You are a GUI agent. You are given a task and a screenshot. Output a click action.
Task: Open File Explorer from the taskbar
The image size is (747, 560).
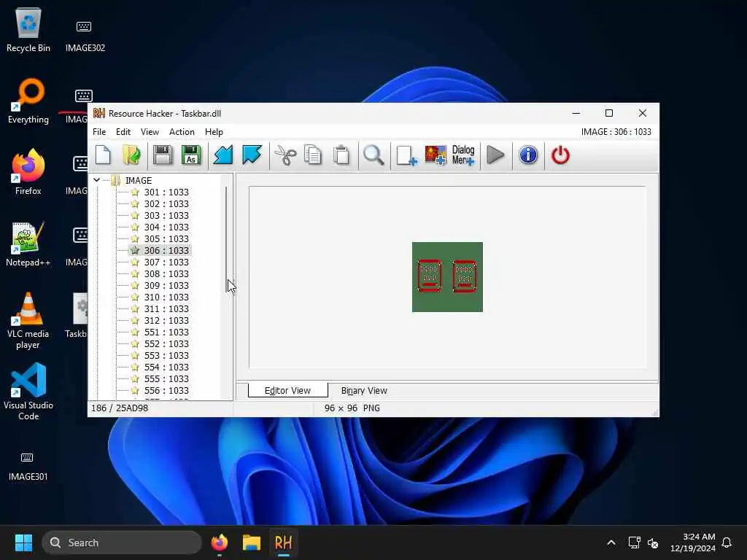[x=251, y=542]
